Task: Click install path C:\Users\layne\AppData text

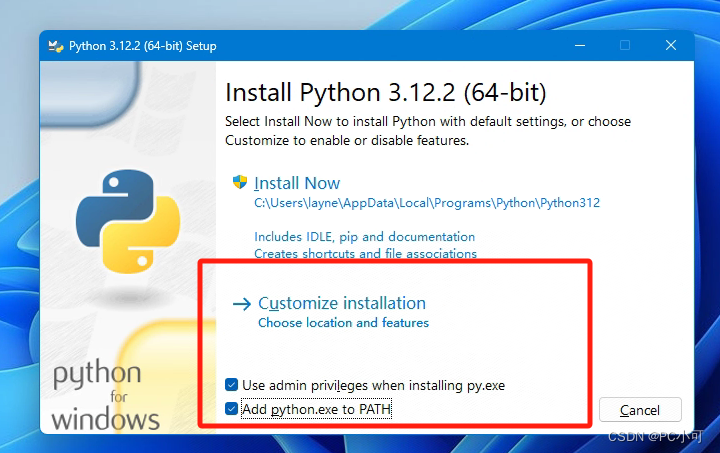Action: pos(427,203)
